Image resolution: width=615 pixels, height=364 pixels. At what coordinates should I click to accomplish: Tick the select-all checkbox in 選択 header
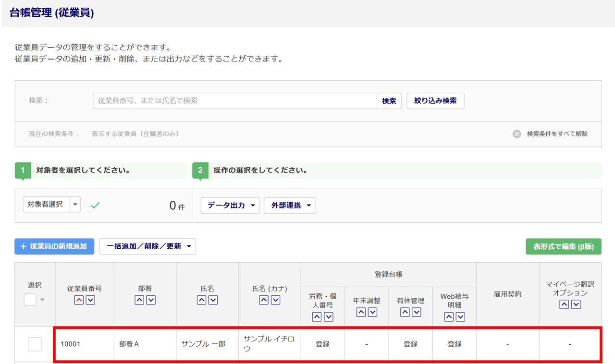[x=30, y=300]
